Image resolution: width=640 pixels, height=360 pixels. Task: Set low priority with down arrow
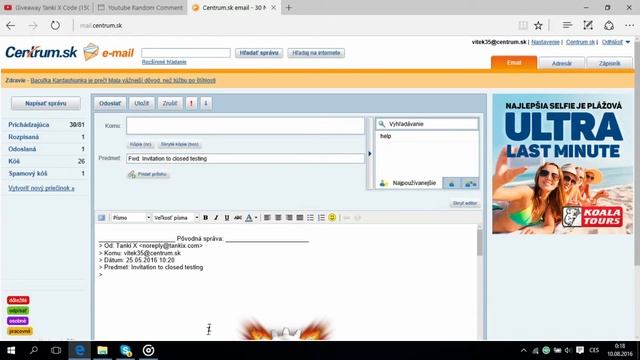click(206, 103)
